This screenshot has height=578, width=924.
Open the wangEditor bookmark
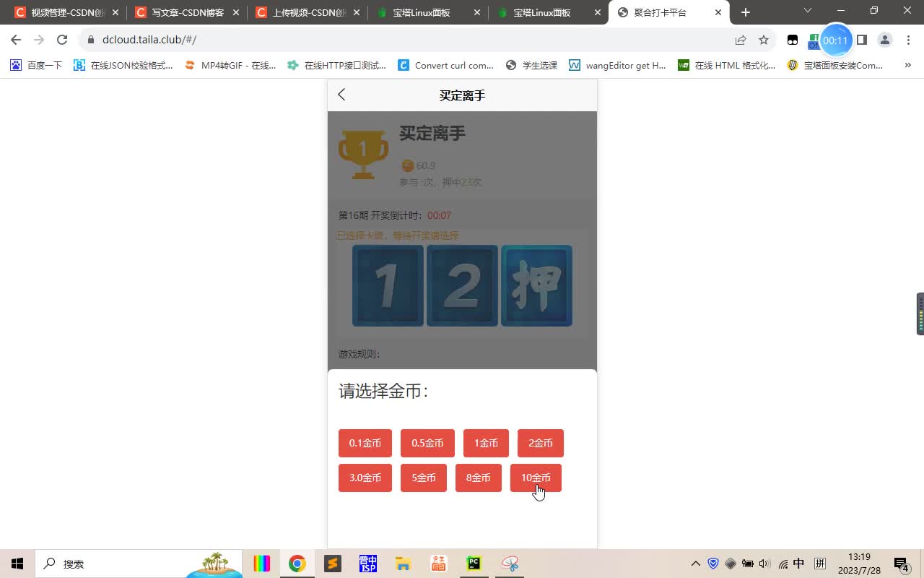[617, 65]
